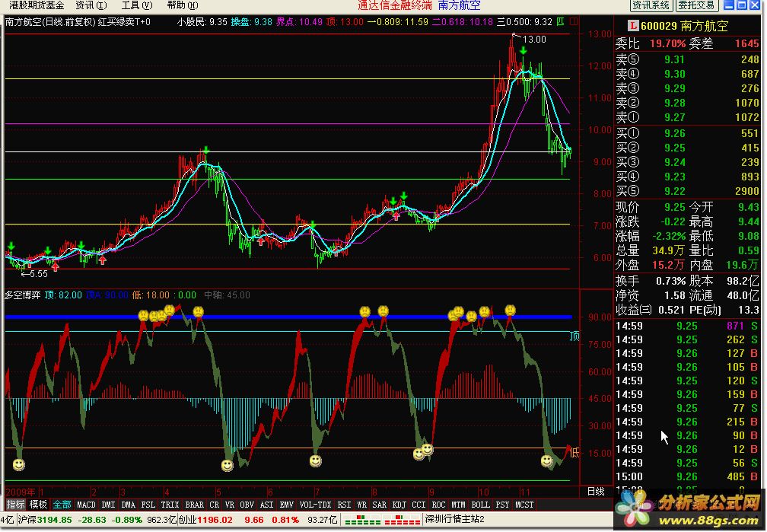The width and height of the screenshot is (767, 532).
Task: Switch indicator to MACD
Action: (86, 505)
